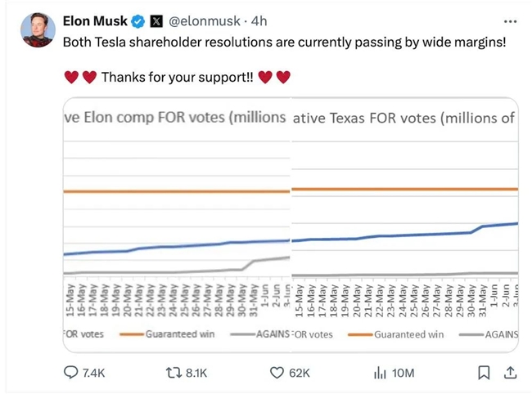532x394 pixels.
Task: Click the 10M views count
Action: (x=403, y=373)
